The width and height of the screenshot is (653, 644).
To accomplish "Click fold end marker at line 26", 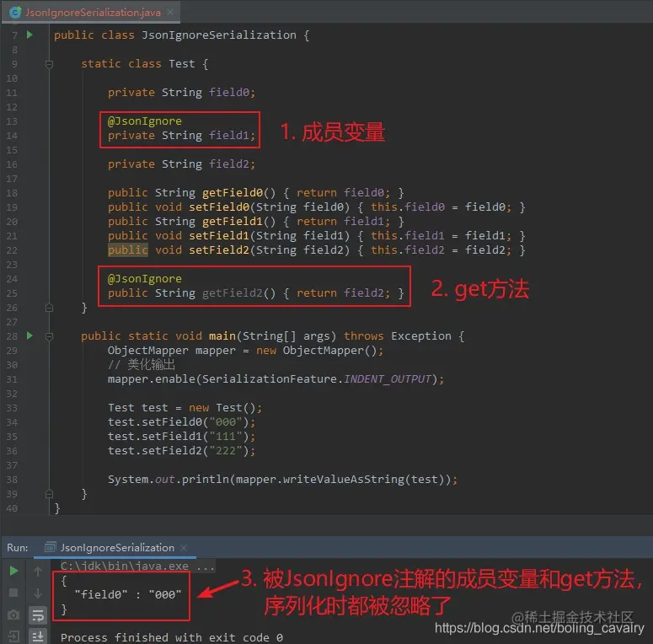I will pos(49,308).
